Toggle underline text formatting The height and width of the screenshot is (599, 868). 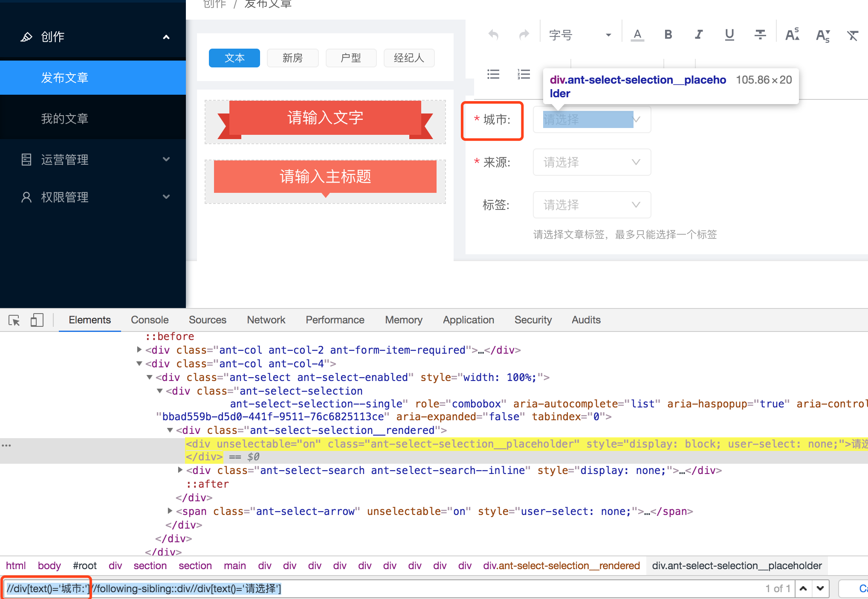(x=729, y=35)
